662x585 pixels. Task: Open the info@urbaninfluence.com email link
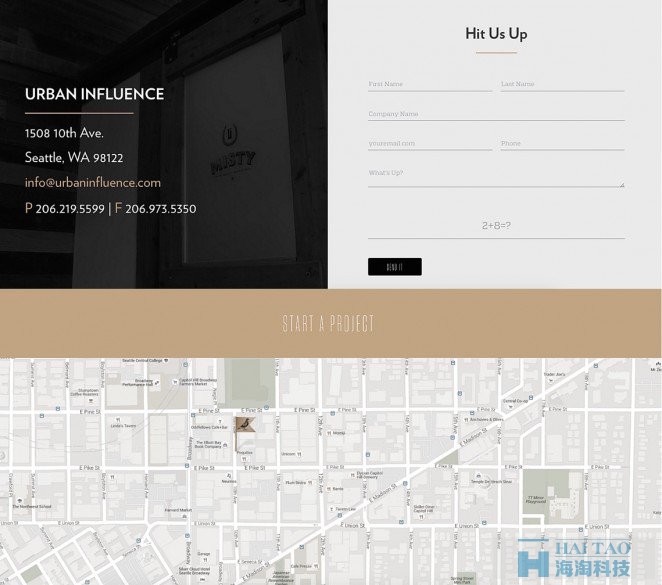click(x=92, y=183)
